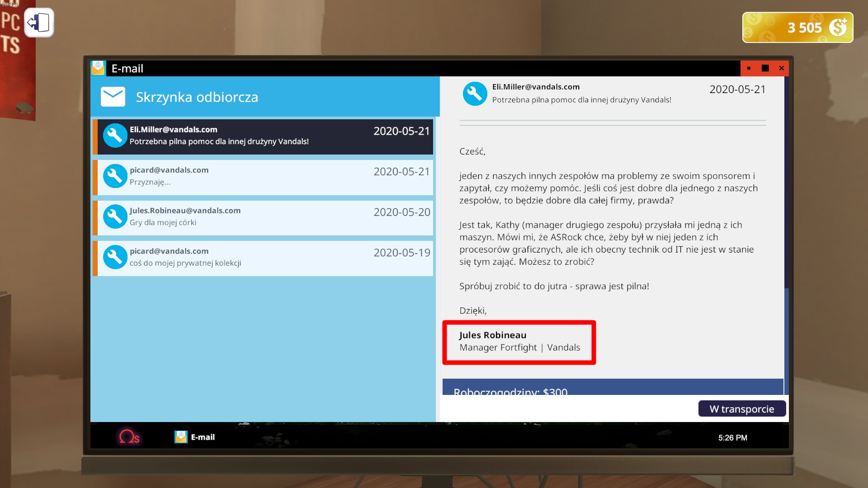Click the E-mail taskbar item

[195, 437]
